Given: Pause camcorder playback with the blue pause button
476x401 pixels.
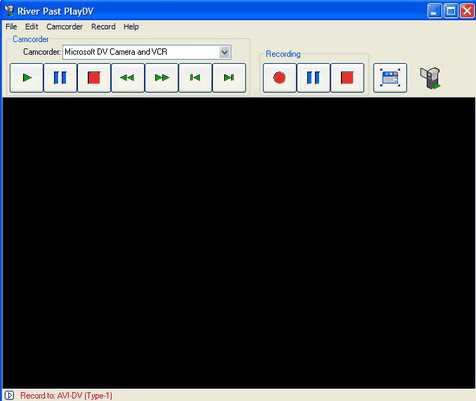Looking at the screenshot, I should 60,78.
